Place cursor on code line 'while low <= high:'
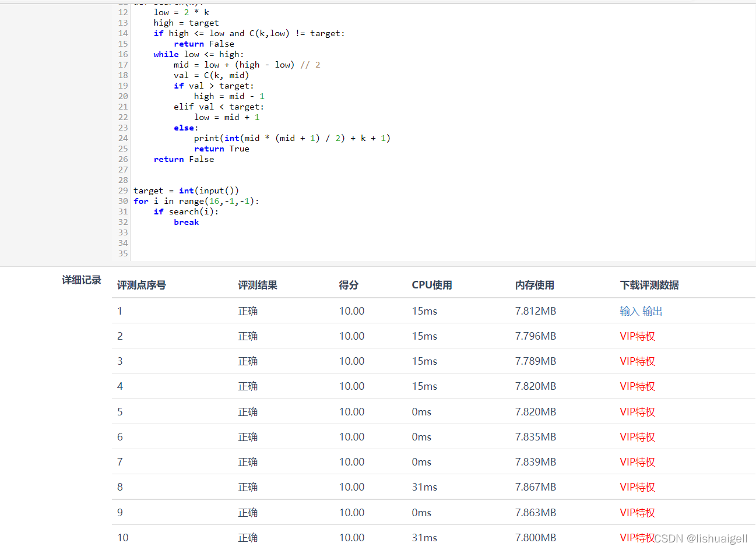The height and width of the screenshot is (550, 756). (x=199, y=54)
